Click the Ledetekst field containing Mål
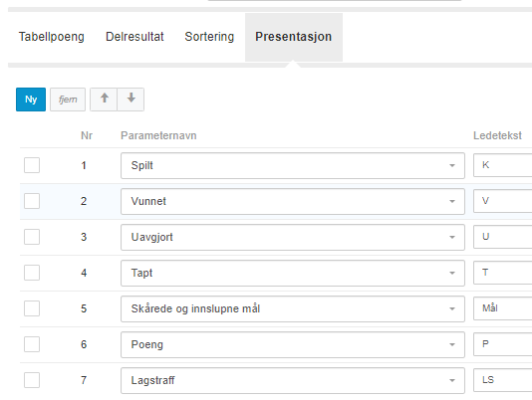Viewport: 532px width, 400px height. (x=502, y=308)
